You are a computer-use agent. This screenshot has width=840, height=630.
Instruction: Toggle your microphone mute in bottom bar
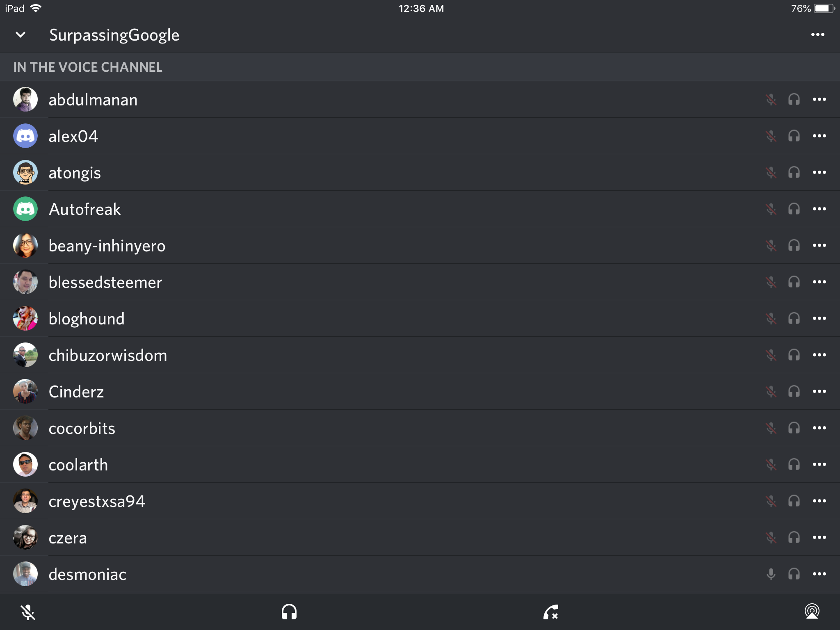click(x=28, y=612)
